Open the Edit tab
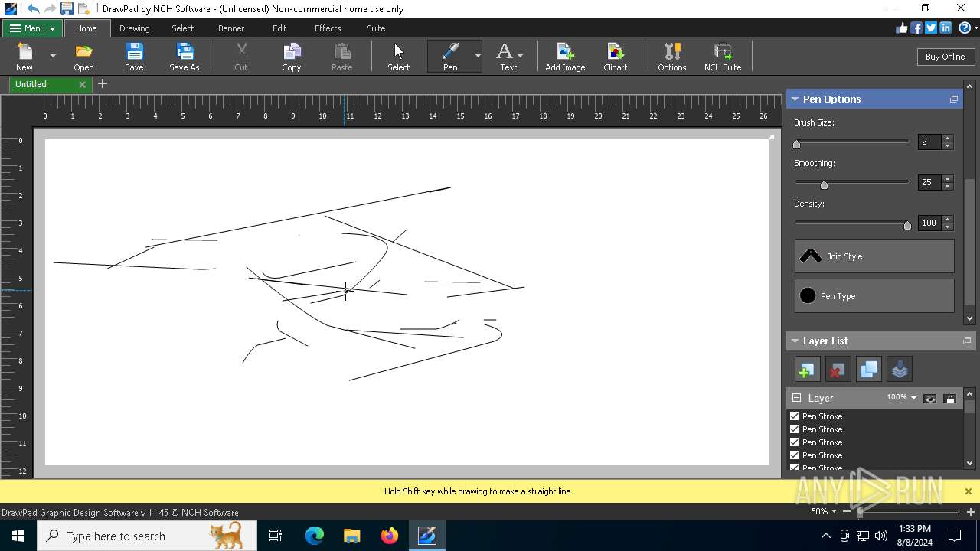The height and width of the screenshot is (551, 980). [x=279, y=28]
